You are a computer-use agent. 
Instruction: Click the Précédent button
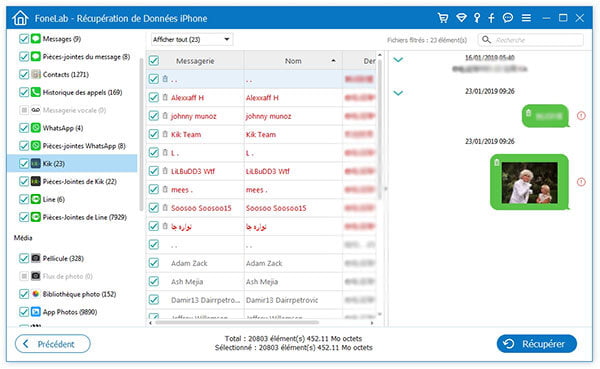(x=53, y=344)
